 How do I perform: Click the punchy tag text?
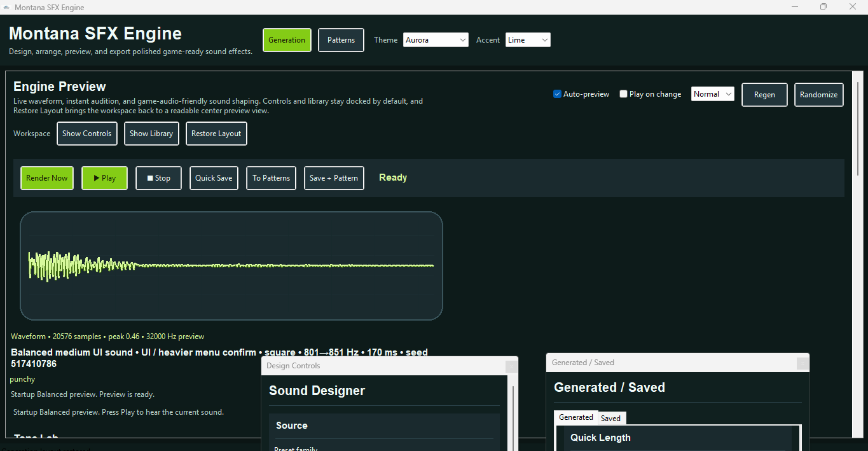(22, 379)
